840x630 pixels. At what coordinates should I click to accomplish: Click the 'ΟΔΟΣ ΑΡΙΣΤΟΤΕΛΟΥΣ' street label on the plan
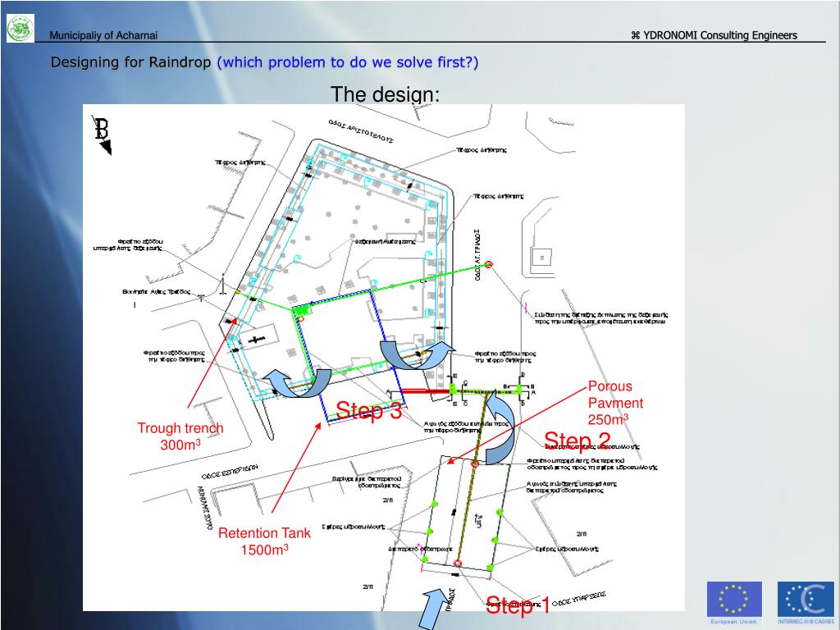pyautogui.click(x=361, y=131)
